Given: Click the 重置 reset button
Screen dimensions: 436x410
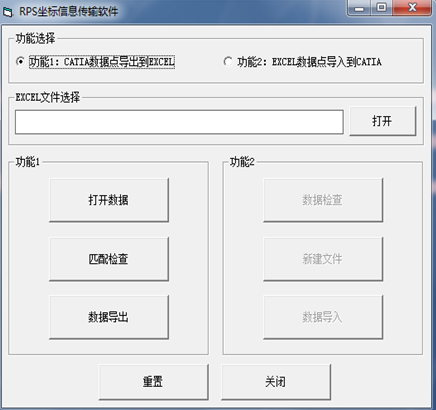Looking at the screenshot, I should click(x=153, y=382).
